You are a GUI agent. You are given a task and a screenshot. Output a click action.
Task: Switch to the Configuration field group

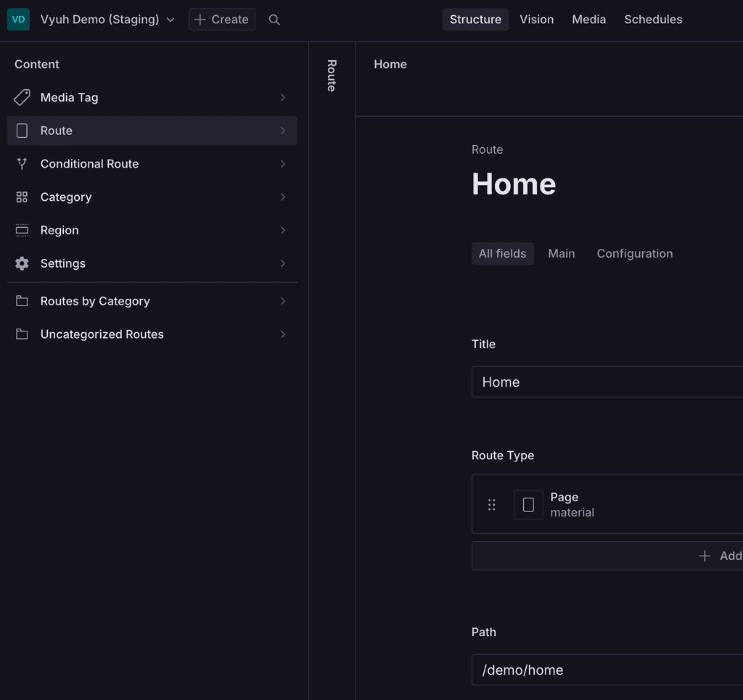pyautogui.click(x=634, y=253)
